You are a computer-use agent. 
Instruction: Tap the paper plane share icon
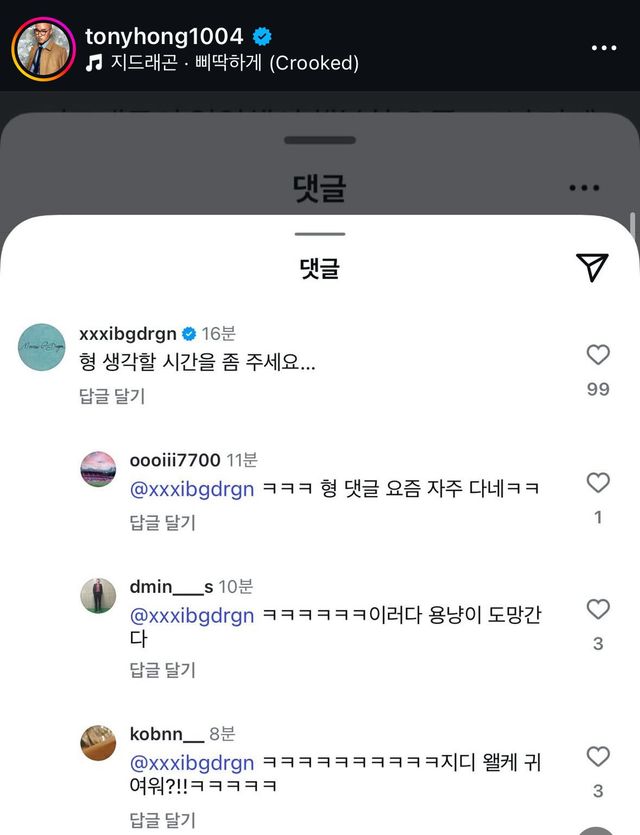point(592,267)
